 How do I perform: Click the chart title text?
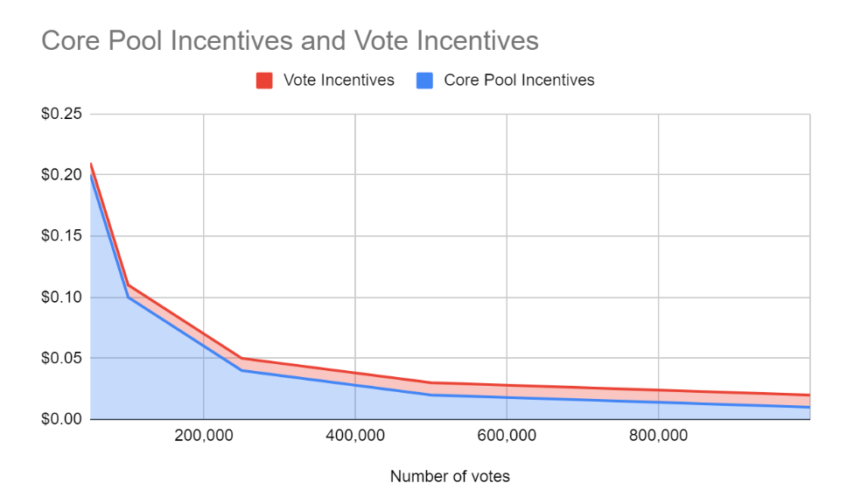click(290, 40)
